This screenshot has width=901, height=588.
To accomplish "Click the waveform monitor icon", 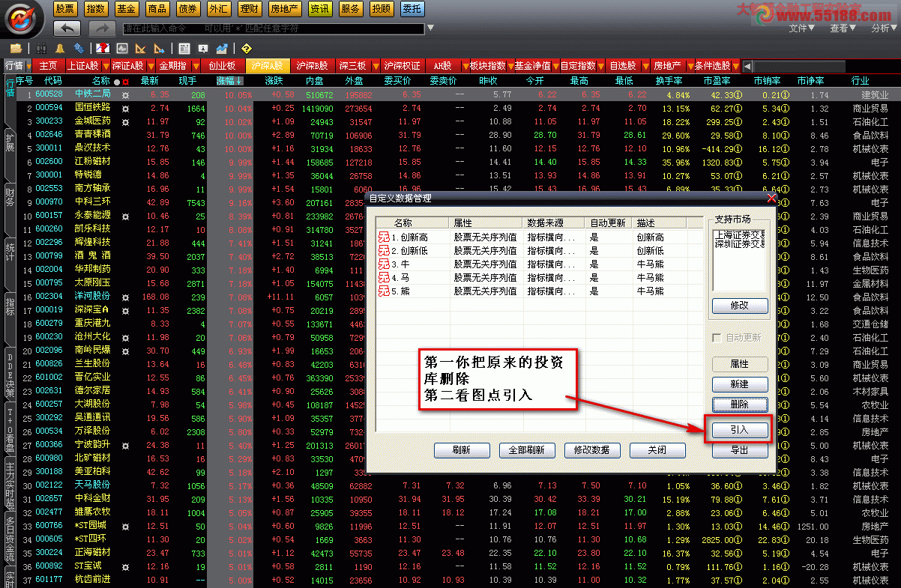I will [122, 49].
